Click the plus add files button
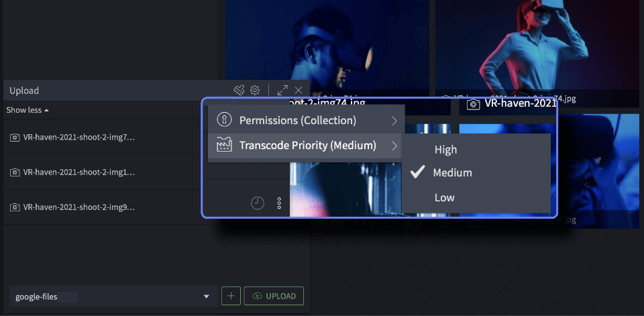The width and height of the screenshot is (644, 316). point(231,296)
